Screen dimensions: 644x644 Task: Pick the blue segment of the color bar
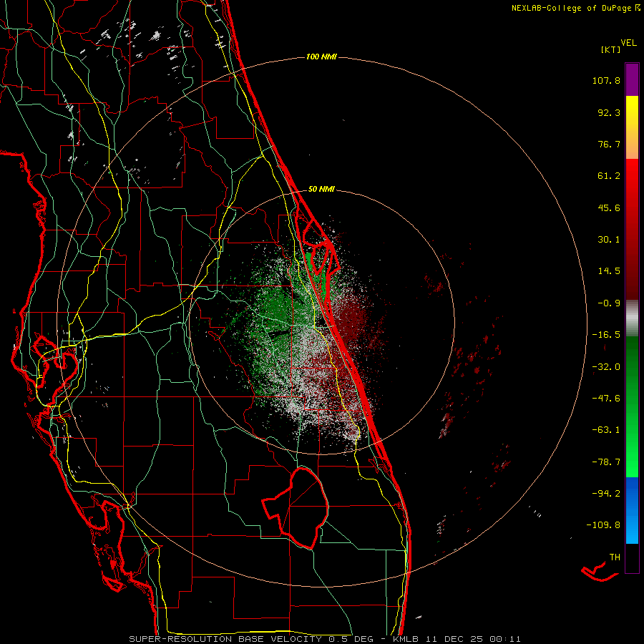(632, 510)
